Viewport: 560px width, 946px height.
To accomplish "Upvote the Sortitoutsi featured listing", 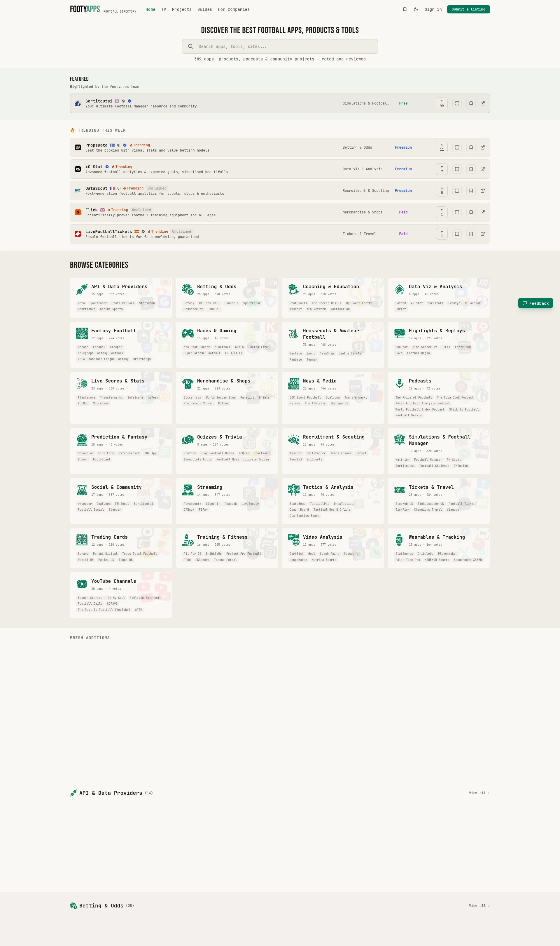I will click(442, 103).
